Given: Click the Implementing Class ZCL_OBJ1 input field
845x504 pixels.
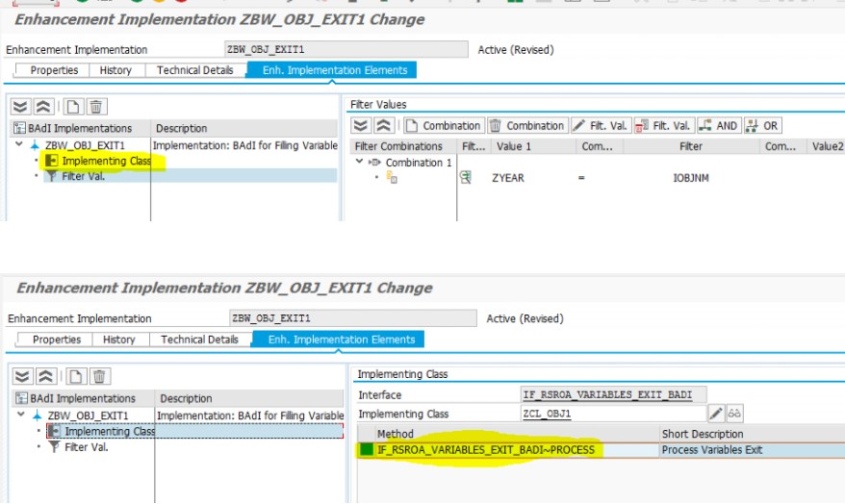Looking at the screenshot, I should 613,414.
